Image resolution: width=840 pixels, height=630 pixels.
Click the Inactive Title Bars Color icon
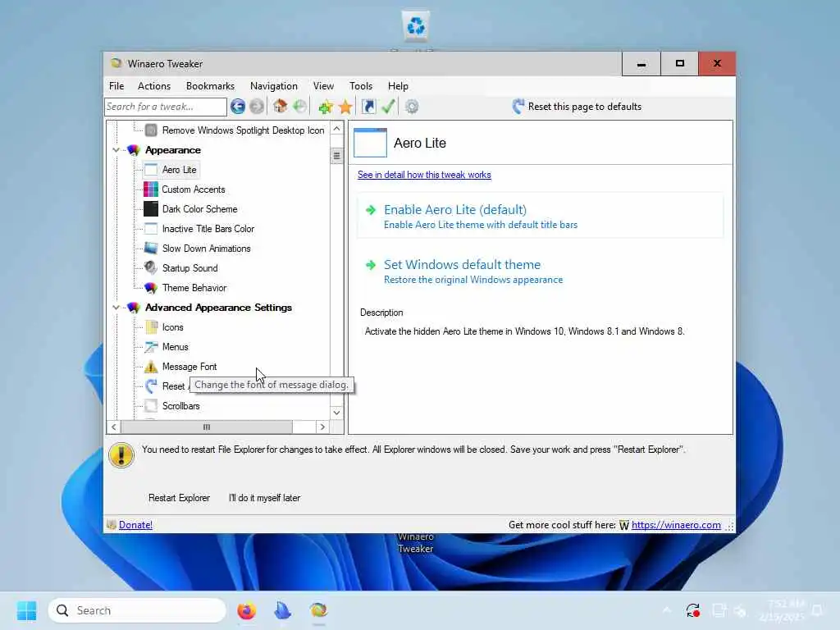151,229
